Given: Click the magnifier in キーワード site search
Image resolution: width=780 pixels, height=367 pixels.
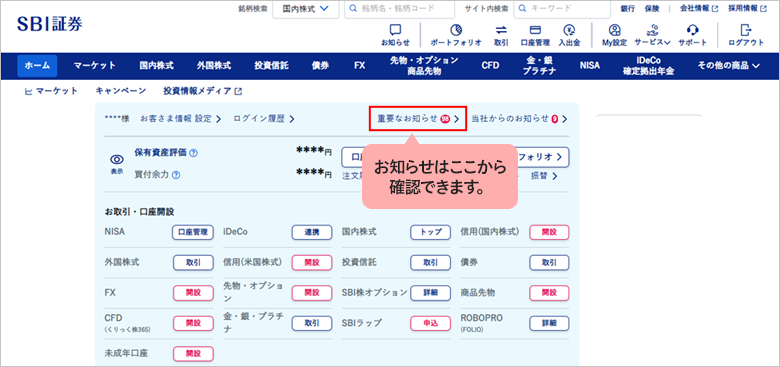Looking at the screenshot, I should 522,8.
